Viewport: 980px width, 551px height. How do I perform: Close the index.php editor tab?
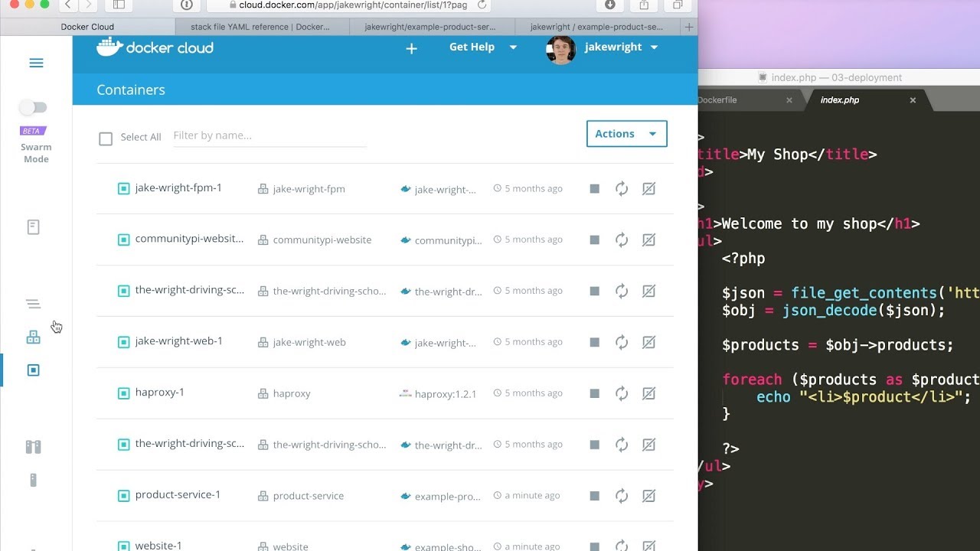point(913,100)
